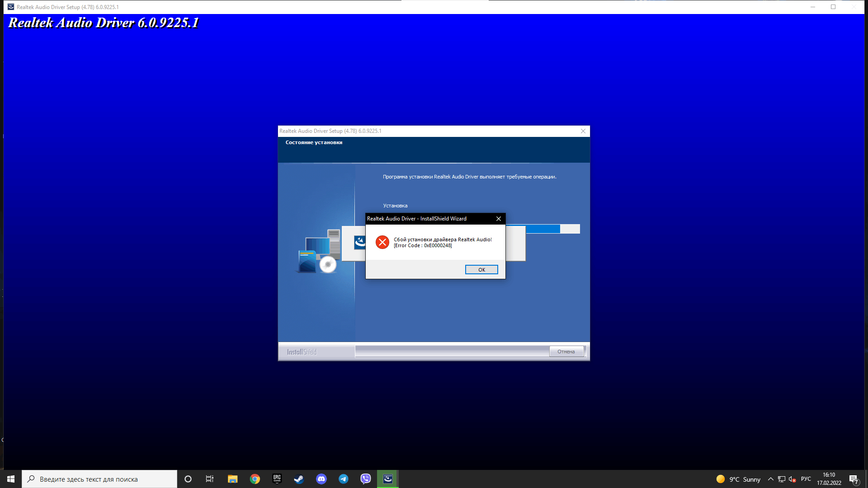Open the Windows Start menu

coord(11,479)
